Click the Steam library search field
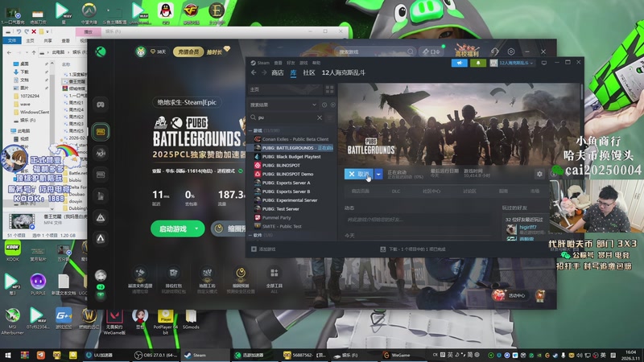 point(287,117)
